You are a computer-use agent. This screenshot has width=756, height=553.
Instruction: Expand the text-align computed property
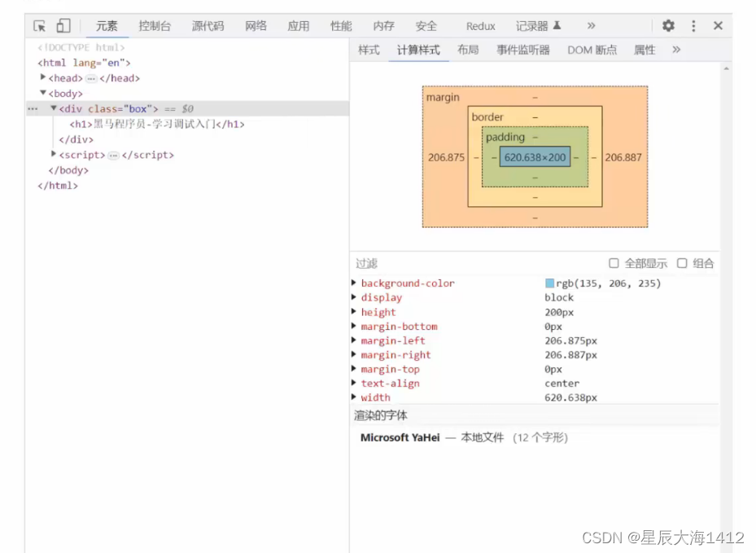point(354,383)
